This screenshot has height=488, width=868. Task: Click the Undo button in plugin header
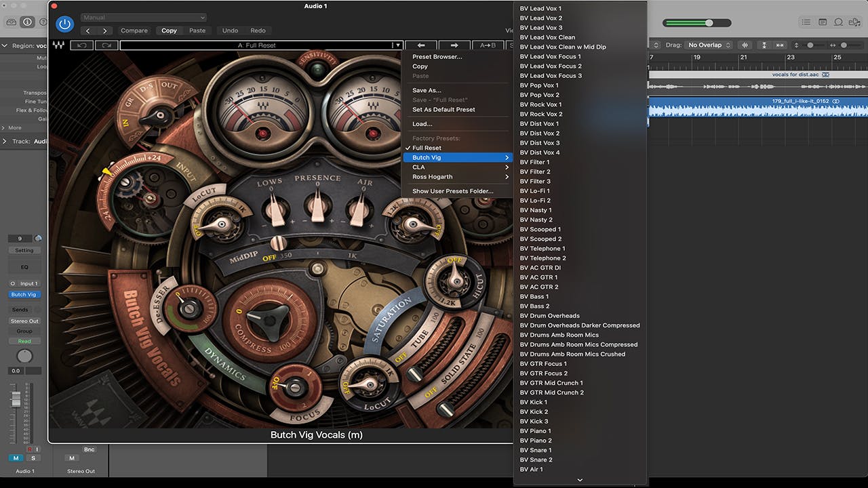pyautogui.click(x=230, y=30)
